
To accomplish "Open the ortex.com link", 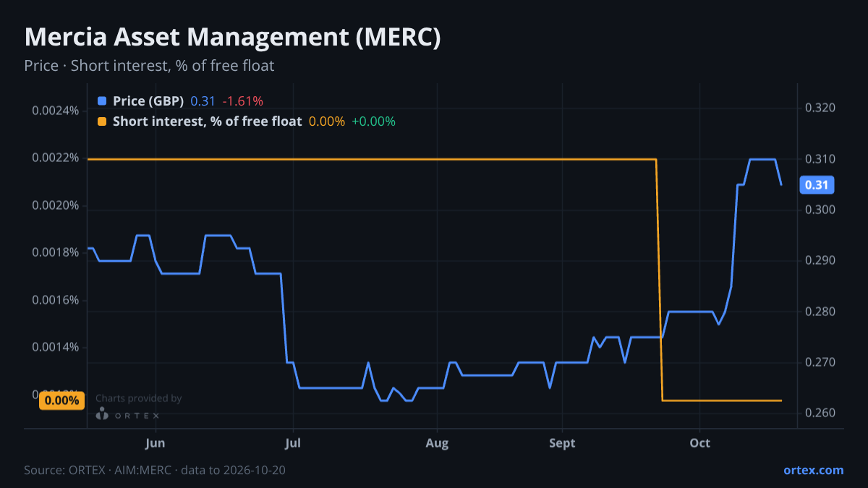I will [x=813, y=470].
